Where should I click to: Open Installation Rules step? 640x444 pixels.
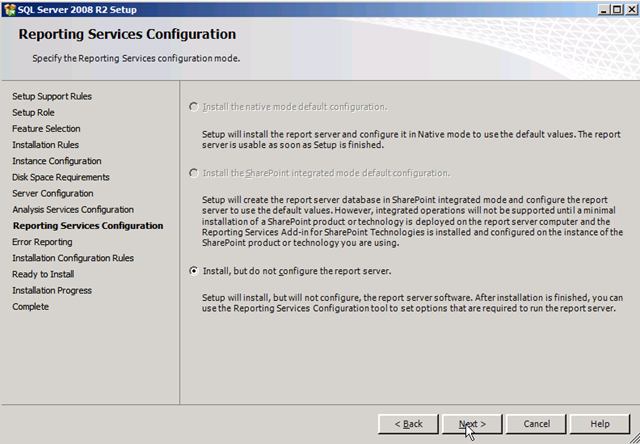pos(45,145)
